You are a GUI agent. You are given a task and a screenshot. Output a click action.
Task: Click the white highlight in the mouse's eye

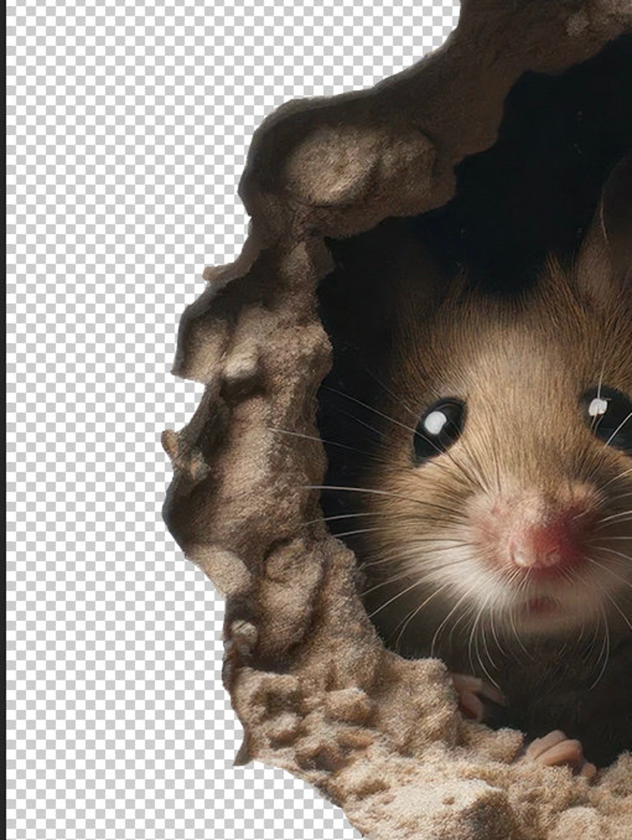pos(435,424)
